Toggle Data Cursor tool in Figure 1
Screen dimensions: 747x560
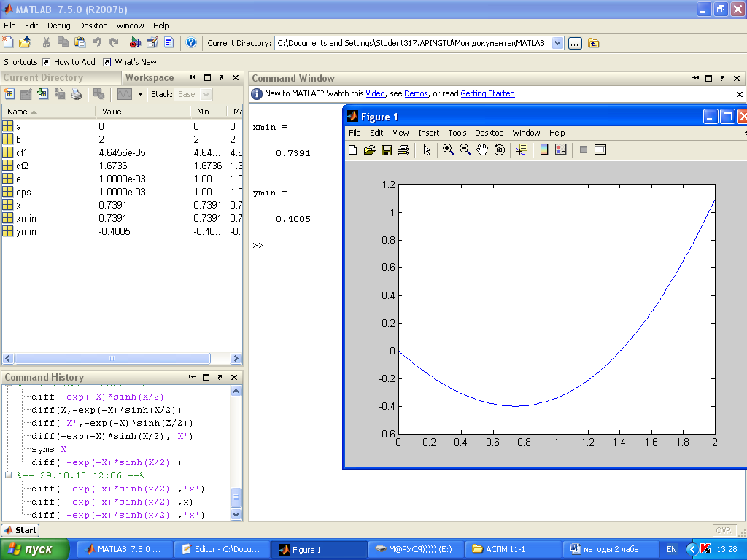522,150
